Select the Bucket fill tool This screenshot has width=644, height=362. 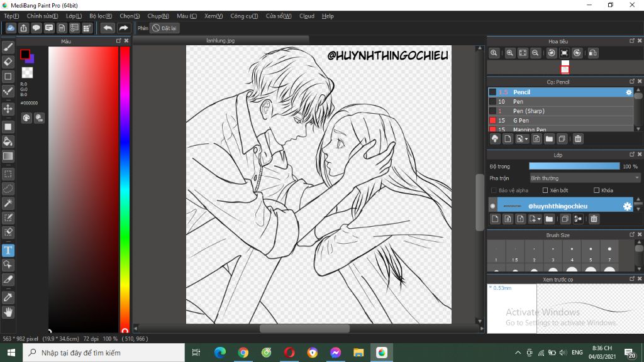(x=8, y=141)
